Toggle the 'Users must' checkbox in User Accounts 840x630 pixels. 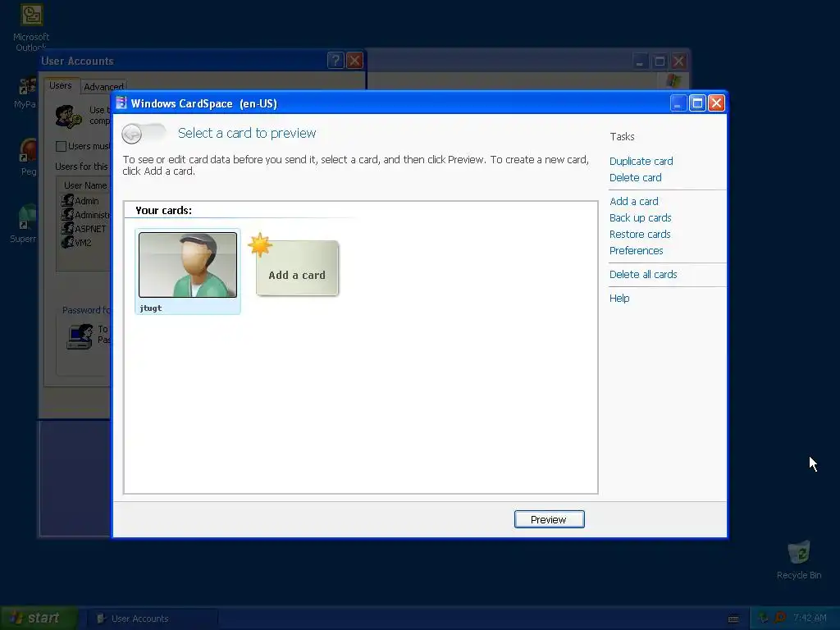pyautogui.click(x=61, y=146)
